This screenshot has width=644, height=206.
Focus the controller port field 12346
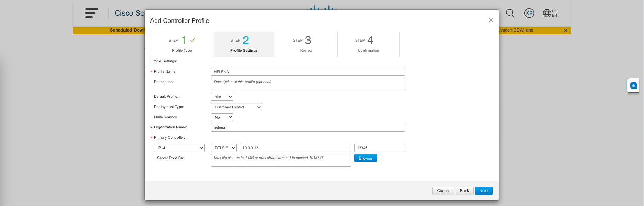[x=379, y=148]
